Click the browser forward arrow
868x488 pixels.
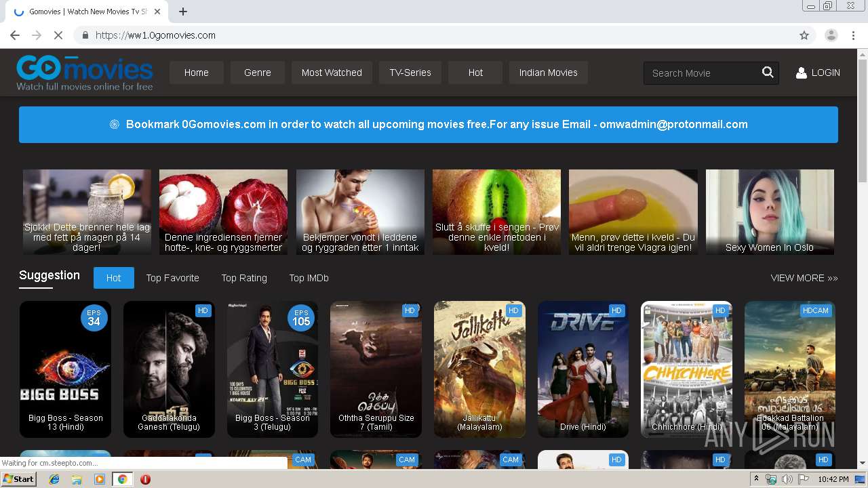(x=37, y=35)
